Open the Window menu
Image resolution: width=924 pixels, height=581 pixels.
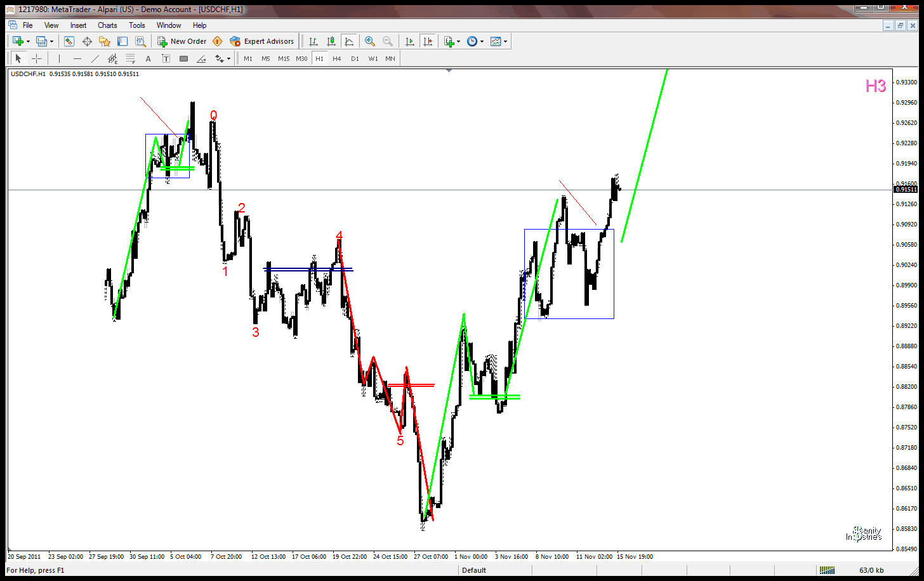coord(169,25)
